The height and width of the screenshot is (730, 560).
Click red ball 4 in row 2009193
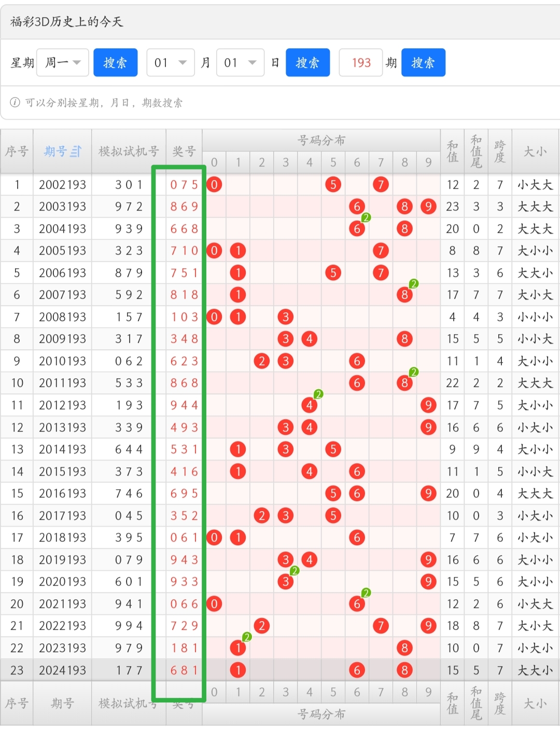(x=310, y=339)
